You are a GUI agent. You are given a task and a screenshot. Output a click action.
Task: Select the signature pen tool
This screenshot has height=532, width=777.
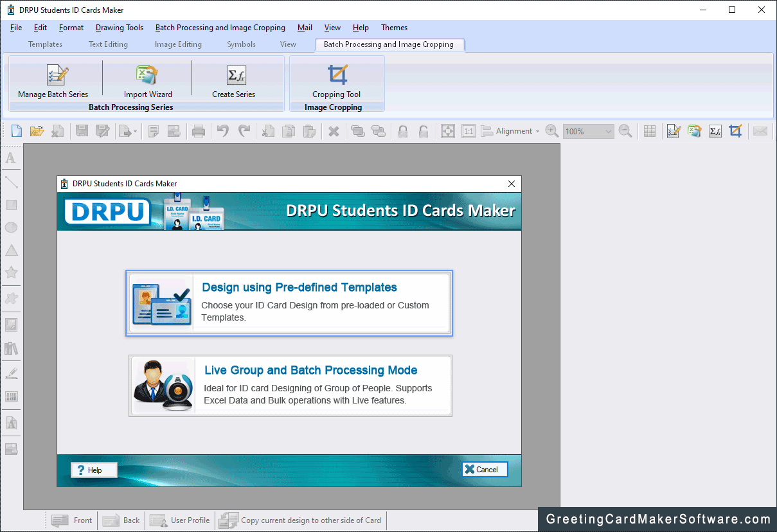(11, 373)
